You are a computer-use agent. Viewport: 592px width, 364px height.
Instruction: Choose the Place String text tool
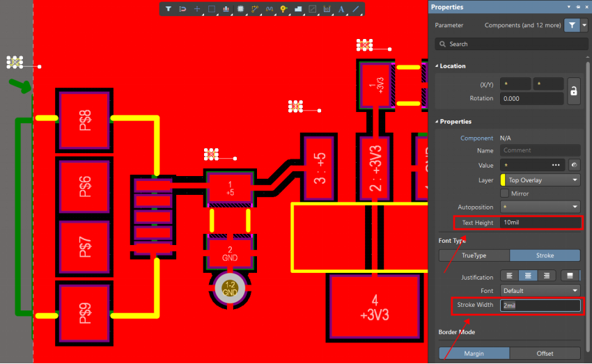341,9
